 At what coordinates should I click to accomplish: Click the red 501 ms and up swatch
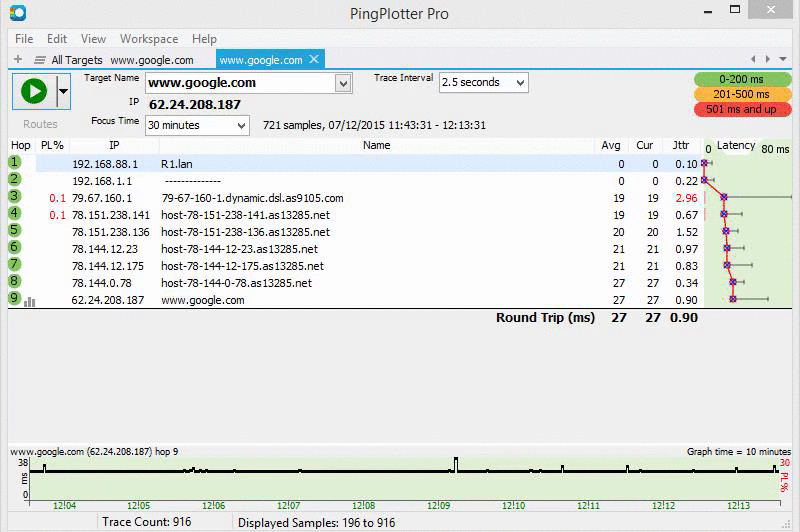[x=742, y=109]
